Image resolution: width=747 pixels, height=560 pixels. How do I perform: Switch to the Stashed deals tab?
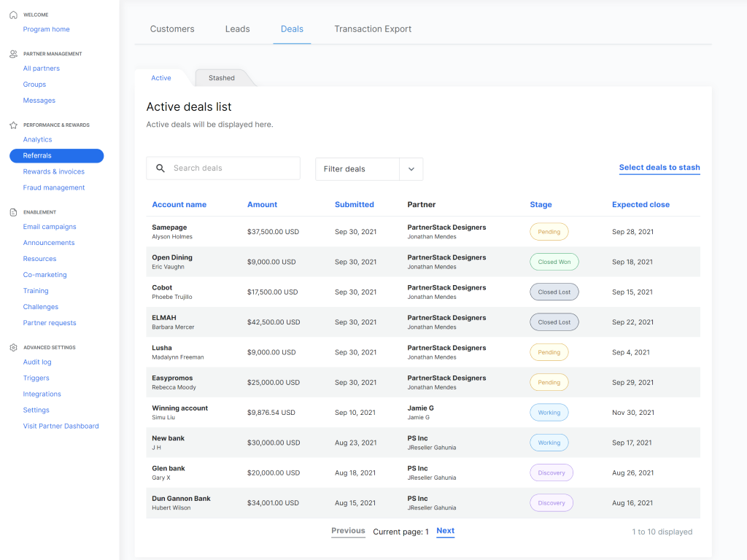[222, 78]
